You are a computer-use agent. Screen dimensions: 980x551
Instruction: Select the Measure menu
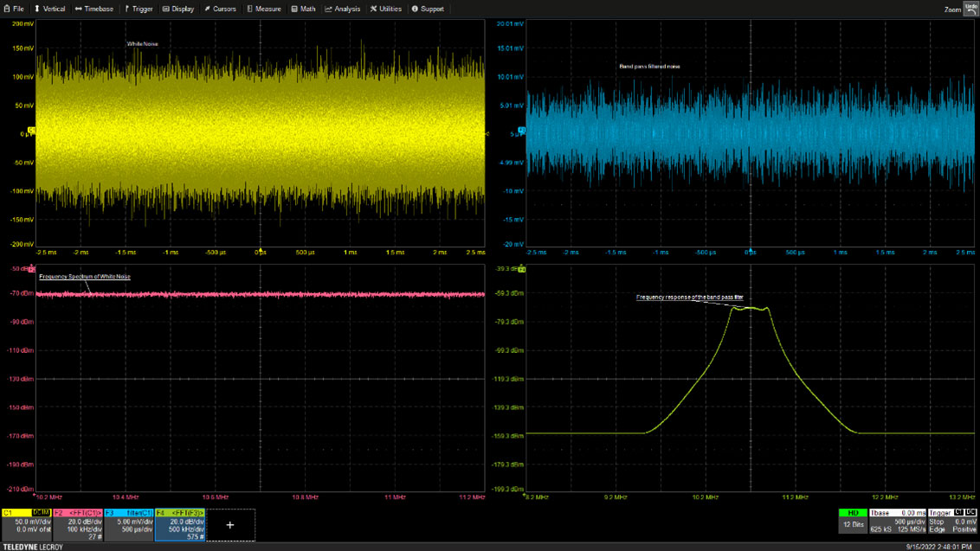(x=264, y=9)
